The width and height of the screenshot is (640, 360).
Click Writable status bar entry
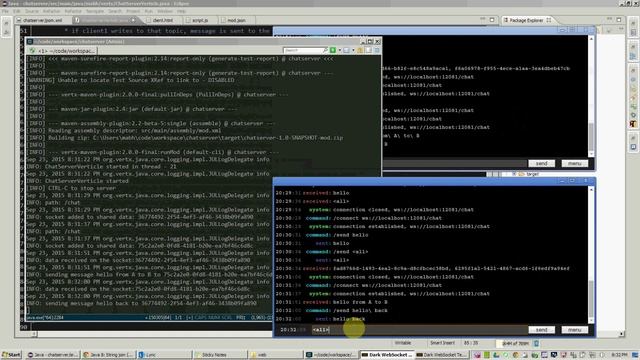tap(403, 343)
